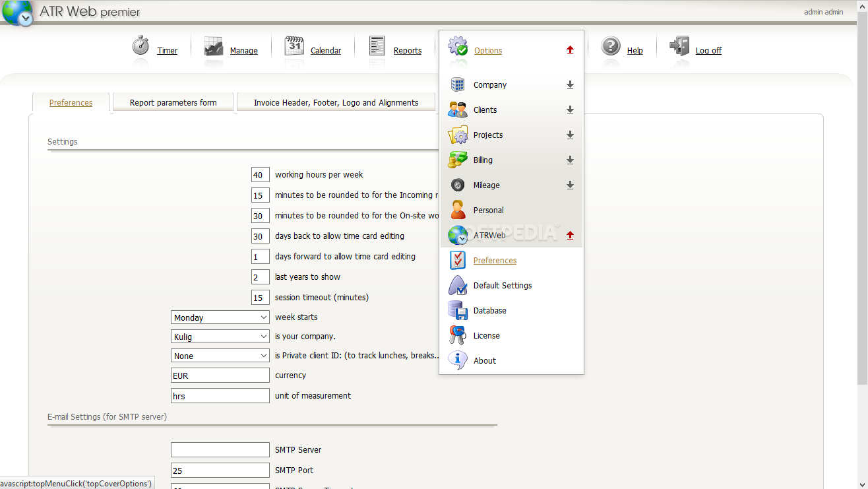Open the Help link
Viewport: 868px width, 489px height.
point(635,51)
